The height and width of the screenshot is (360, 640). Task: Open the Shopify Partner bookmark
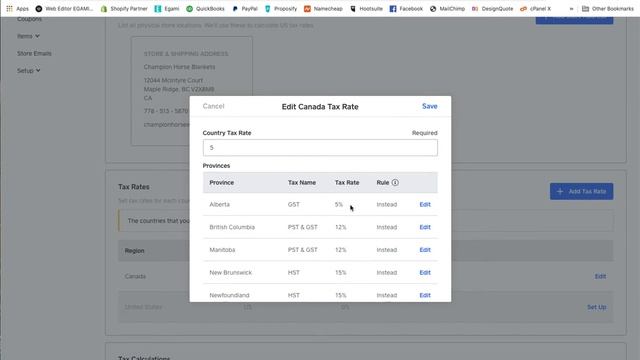tap(124, 9)
